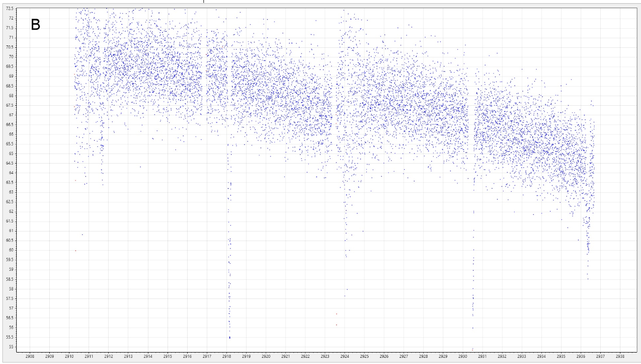The image size is (641, 364).
Task: Pick the 2918 label on the x-axis
Action: point(226,356)
